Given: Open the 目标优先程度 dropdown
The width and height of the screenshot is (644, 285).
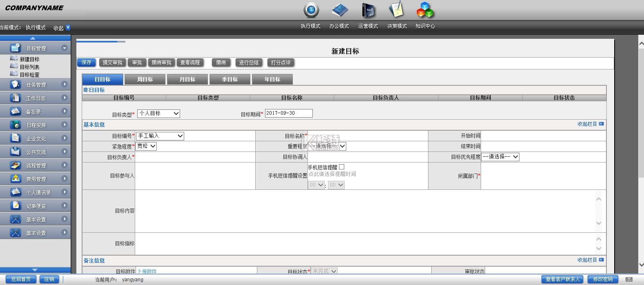Looking at the screenshot, I should 500,157.
